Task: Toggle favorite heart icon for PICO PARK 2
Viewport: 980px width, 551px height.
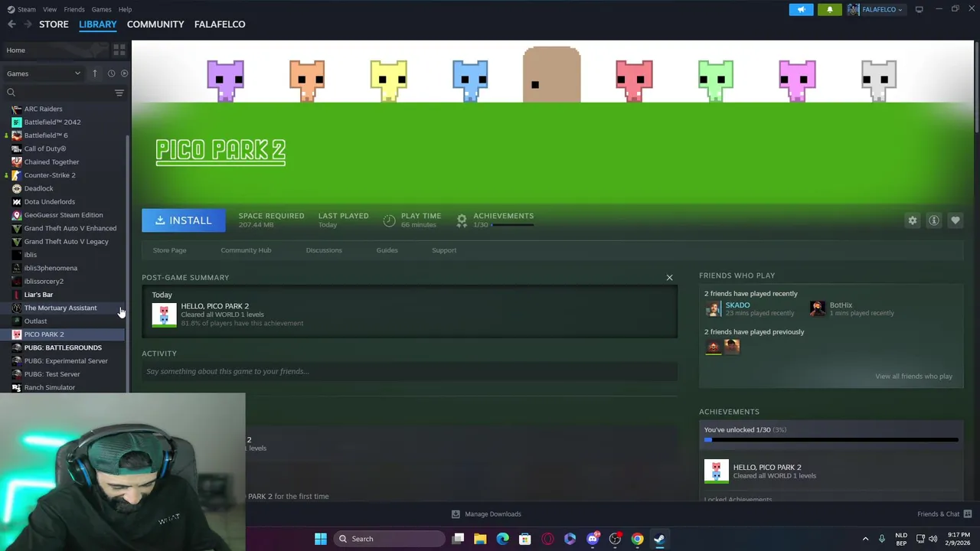Action: (x=955, y=220)
